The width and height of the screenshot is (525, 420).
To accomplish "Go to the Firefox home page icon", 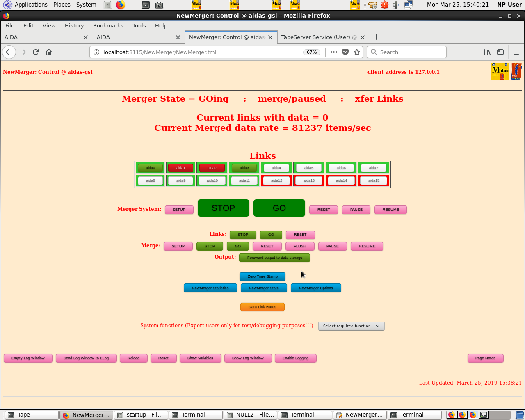I will click(x=49, y=52).
